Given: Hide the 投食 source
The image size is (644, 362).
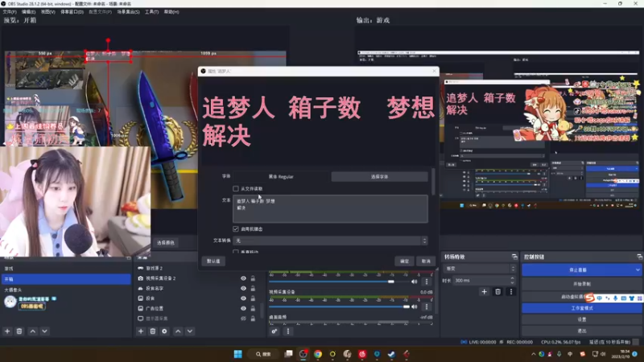Looking at the screenshot, I should 243,298.
